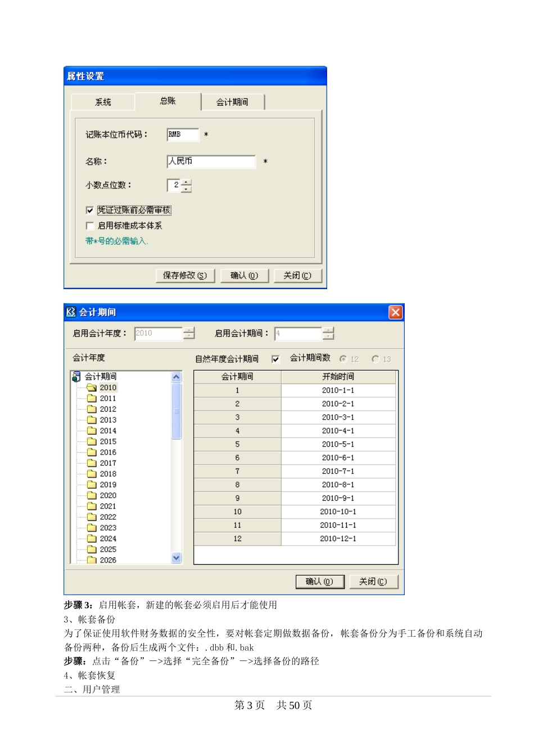Viewport: 534px width, 756px height.
Task: Select the 2013 folder icon
Action: 92,420
